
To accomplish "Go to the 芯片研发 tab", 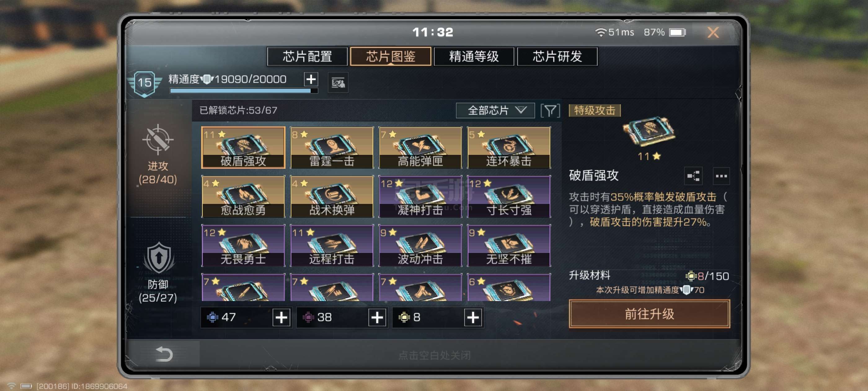I will (x=557, y=56).
